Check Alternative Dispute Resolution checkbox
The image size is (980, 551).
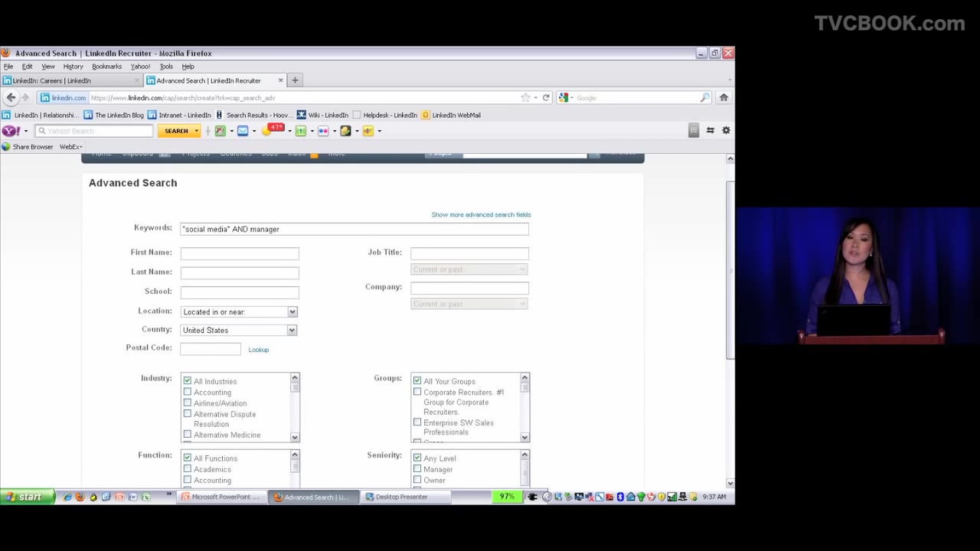(x=187, y=414)
